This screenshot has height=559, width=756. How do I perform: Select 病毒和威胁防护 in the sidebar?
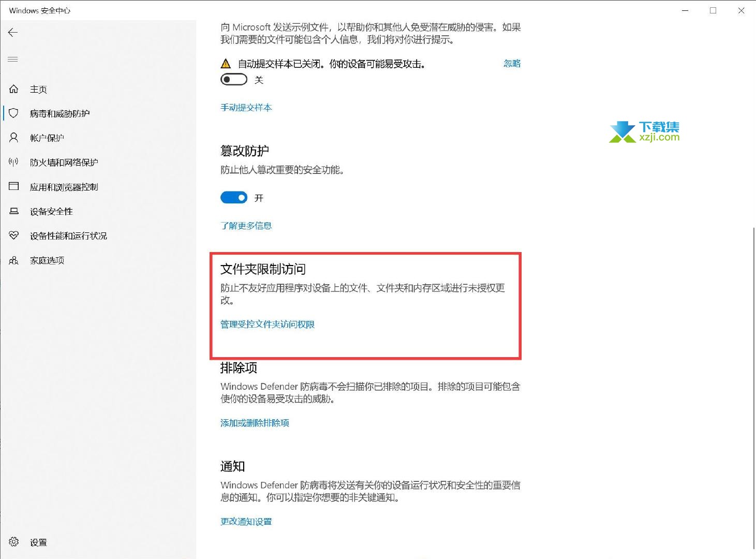[x=60, y=113]
